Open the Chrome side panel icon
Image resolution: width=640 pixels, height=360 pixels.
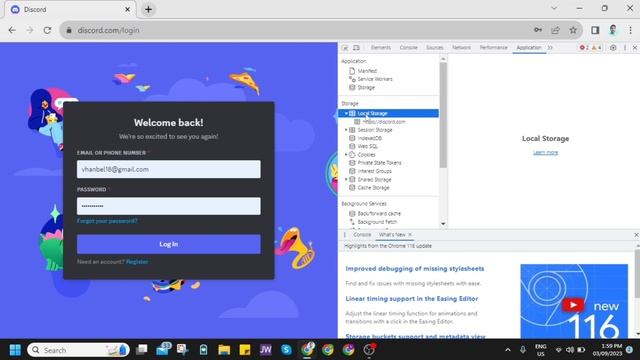[x=595, y=30]
